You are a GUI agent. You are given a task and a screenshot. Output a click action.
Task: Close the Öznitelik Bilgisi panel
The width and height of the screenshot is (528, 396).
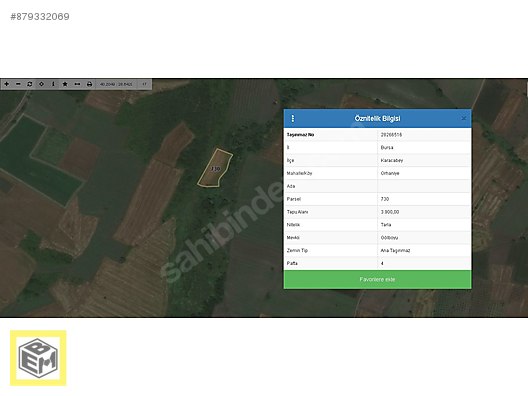pos(464,118)
